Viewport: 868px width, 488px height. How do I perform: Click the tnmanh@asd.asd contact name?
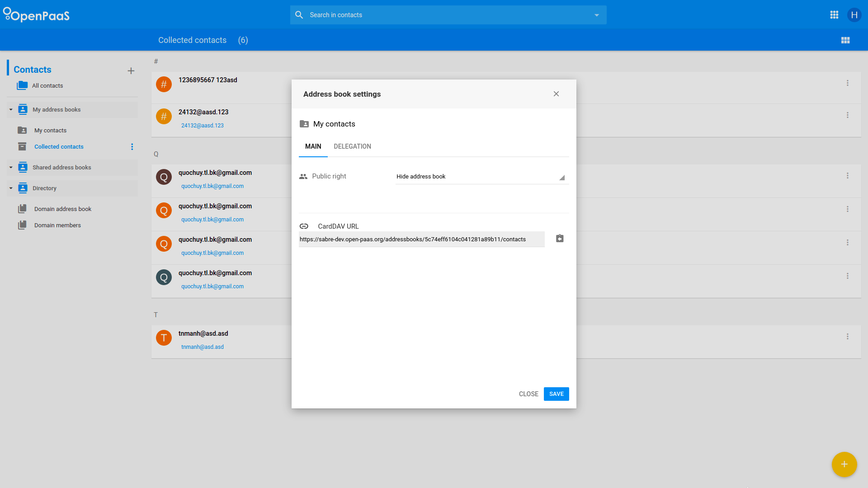click(x=203, y=333)
